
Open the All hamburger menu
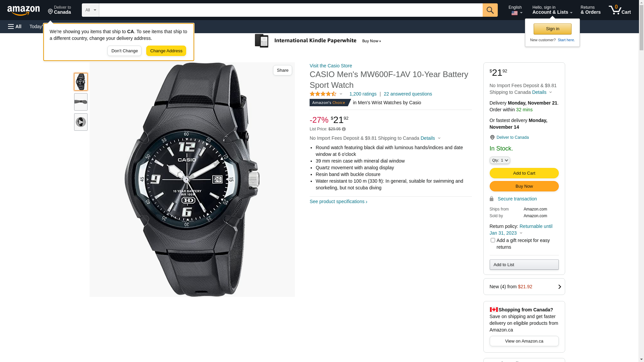point(15,26)
